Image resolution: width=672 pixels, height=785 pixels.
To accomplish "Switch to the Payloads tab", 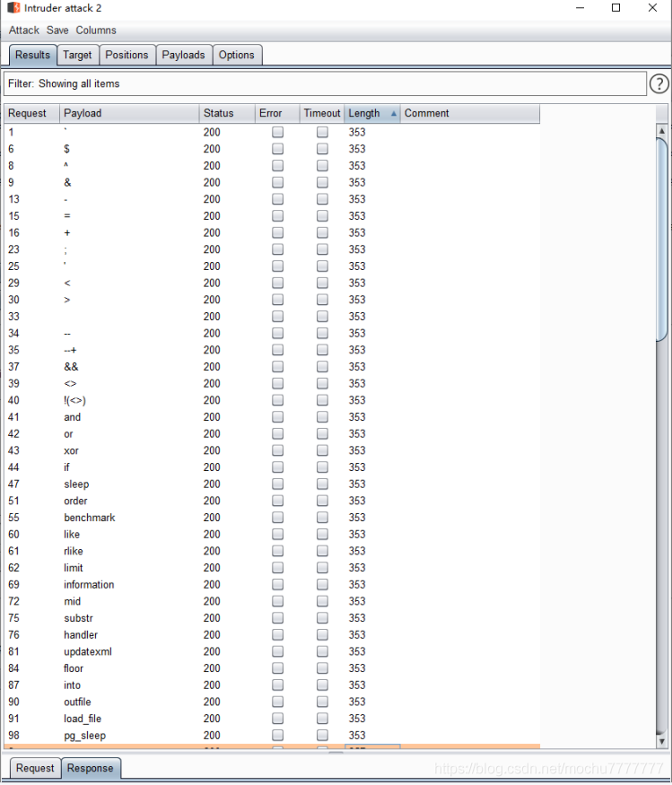I will pyautogui.click(x=183, y=55).
